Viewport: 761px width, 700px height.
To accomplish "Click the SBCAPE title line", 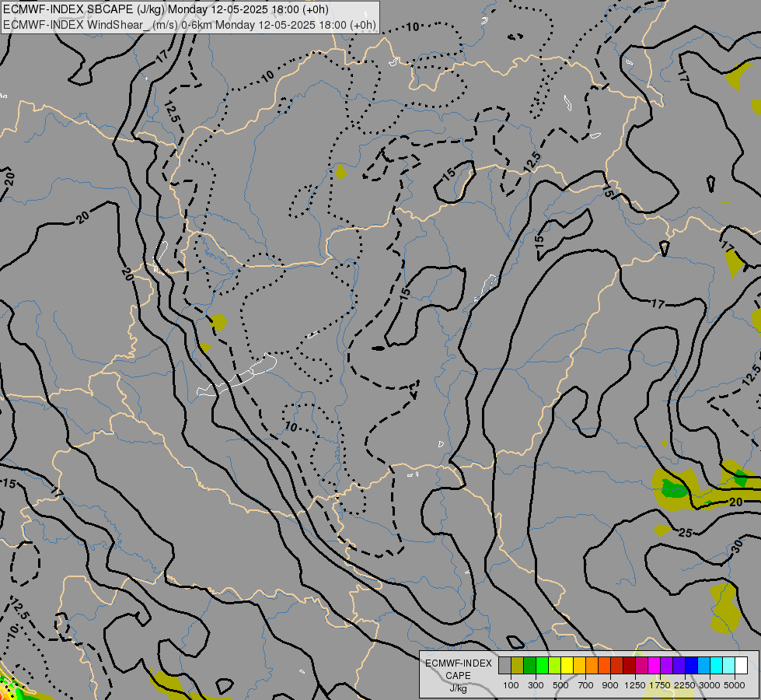I will [166, 9].
